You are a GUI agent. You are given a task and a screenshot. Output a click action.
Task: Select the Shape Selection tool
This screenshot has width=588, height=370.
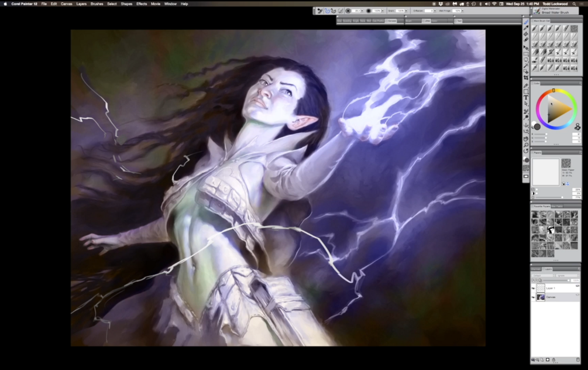pyautogui.click(x=526, y=104)
